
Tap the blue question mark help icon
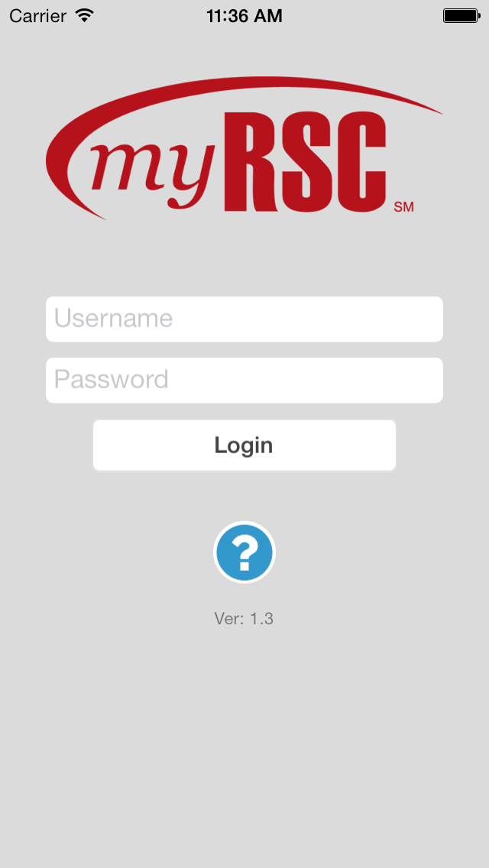point(244,552)
